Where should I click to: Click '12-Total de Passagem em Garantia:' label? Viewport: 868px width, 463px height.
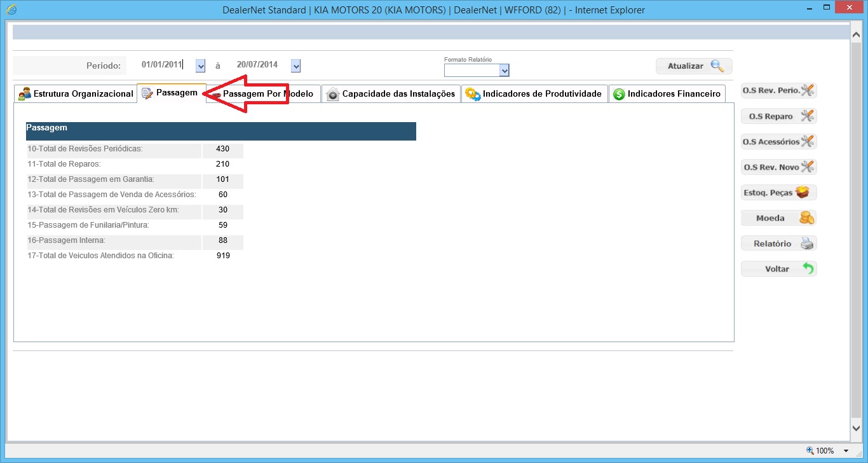point(90,179)
